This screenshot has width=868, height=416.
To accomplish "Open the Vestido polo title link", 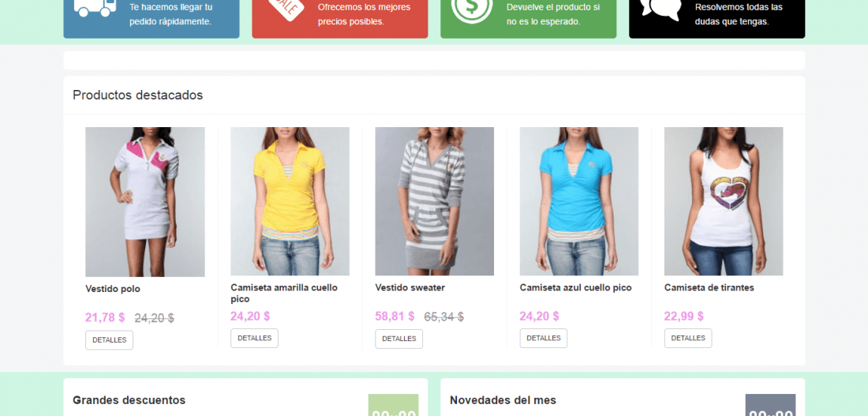I will pyautogui.click(x=113, y=289).
